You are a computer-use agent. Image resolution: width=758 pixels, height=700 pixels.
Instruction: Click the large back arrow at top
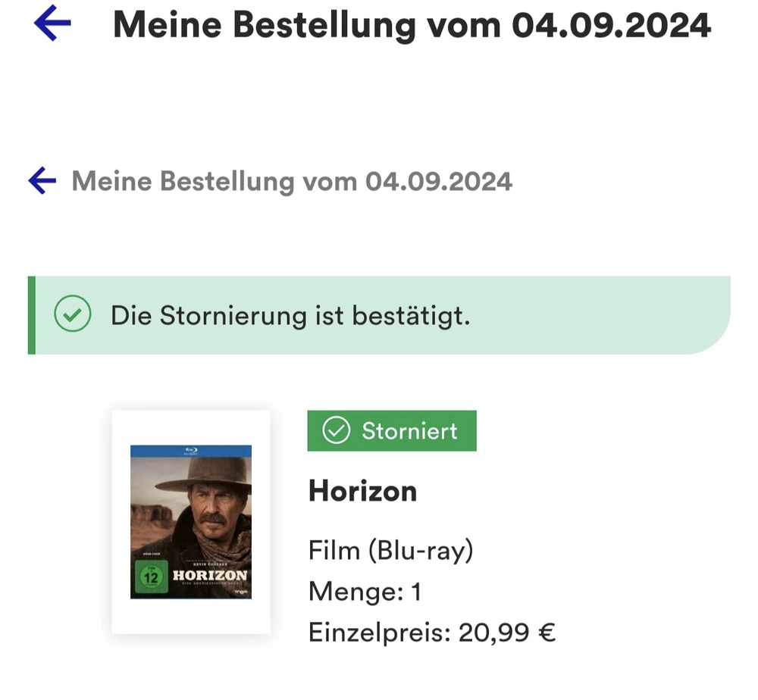[52, 23]
